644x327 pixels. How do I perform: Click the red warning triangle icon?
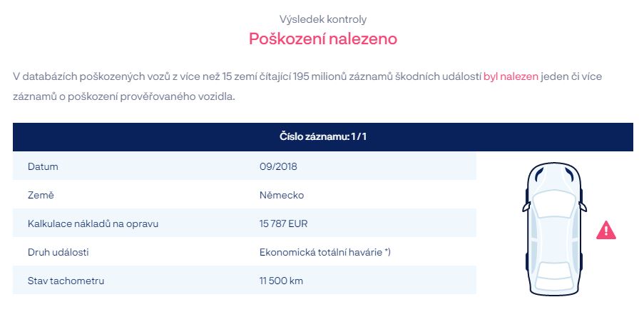[605, 231]
